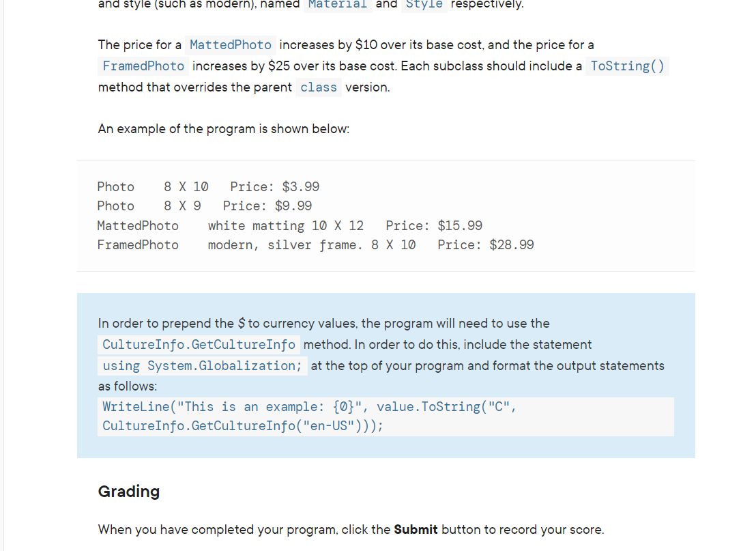Click the bold Submit text
This screenshot has height=551, width=756.
(x=415, y=529)
